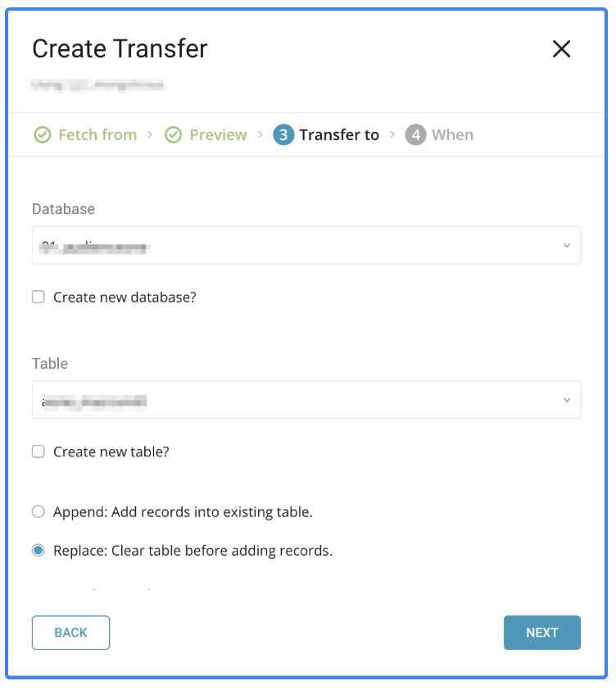The height and width of the screenshot is (690, 616).
Task: Go to the Fetch from step
Action: pyautogui.click(x=97, y=135)
